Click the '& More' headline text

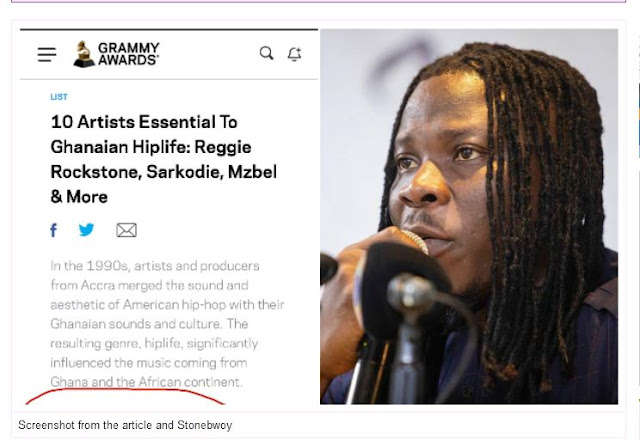click(79, 197)
